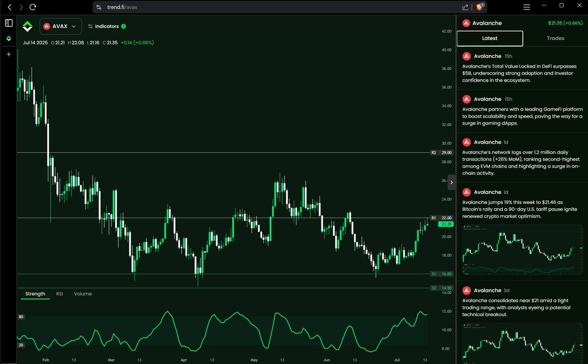Add new tab with plus icon
The width and height of the screenshot is (588, 364).
click(x=9, y=54)
